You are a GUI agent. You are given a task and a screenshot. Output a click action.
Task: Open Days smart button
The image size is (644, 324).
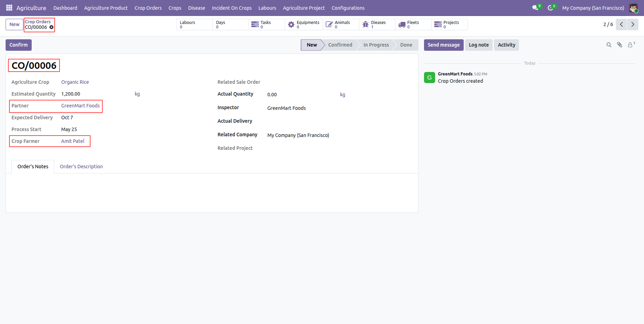(230, 24)
